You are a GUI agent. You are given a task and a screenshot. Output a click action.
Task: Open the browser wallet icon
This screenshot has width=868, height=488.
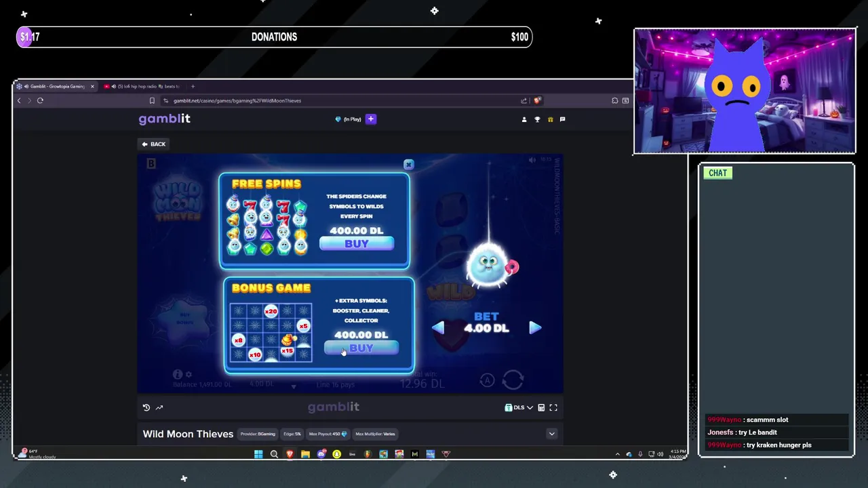click(625, 100)
